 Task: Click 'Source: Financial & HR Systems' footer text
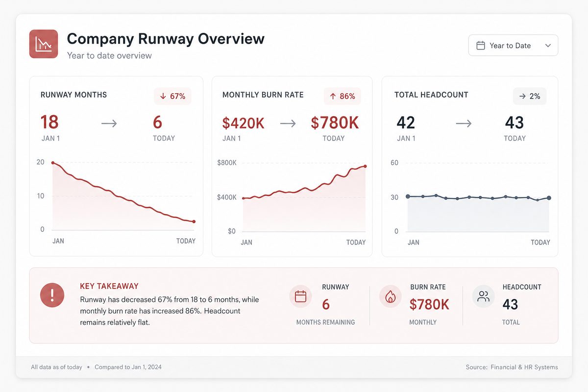point(512,367)
